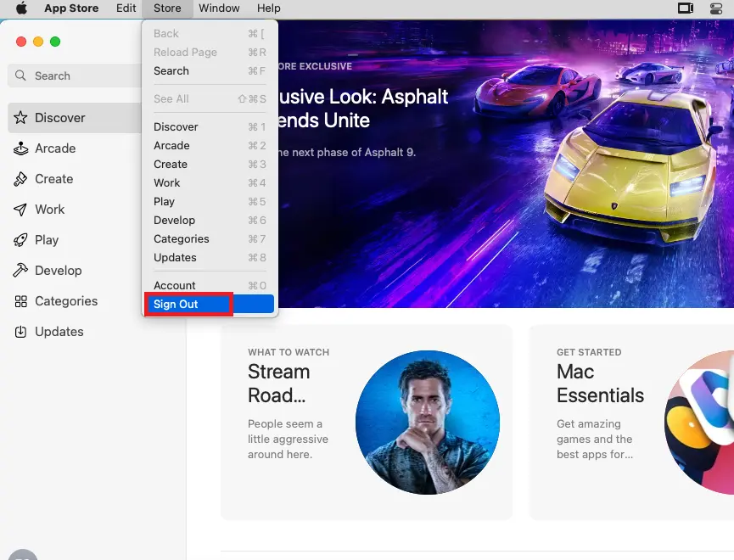Click 'People seem a little aggressive' description

(x=288, y=439)
